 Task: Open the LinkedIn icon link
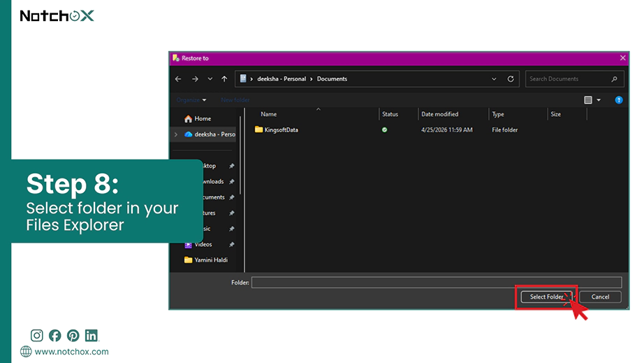pyautogui.click(x=92, y=336)
